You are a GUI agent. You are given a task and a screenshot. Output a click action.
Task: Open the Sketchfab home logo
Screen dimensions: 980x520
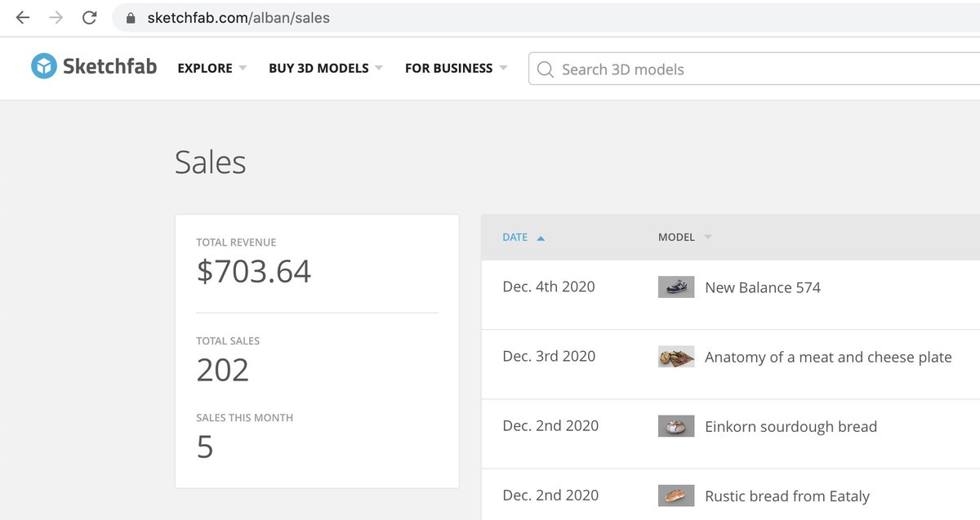tap(94, 67)
